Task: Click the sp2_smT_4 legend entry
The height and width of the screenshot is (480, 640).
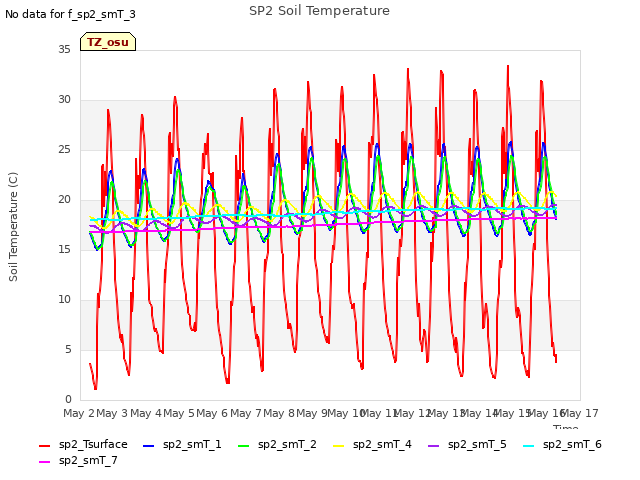Action: pos(372,444)
